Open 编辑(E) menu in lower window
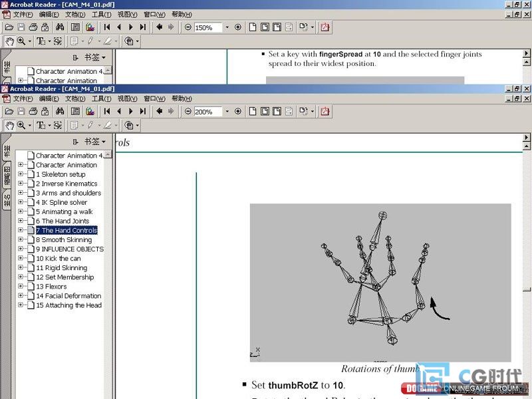 (49, 98)
